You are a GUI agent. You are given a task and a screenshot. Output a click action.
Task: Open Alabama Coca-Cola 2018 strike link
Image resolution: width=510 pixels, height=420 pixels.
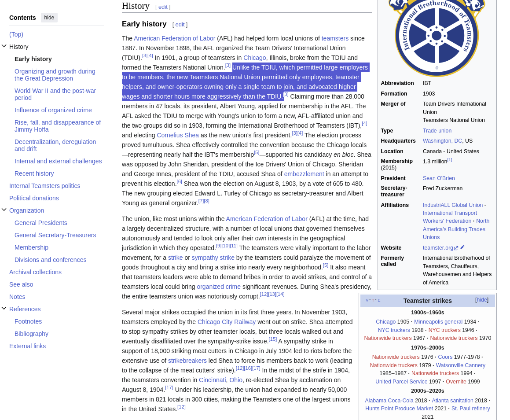[389, 401]
